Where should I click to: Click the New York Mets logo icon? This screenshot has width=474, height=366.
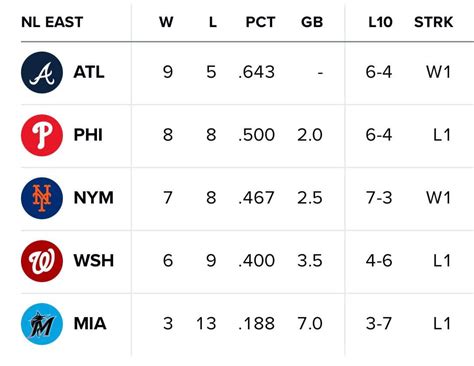point(42,198)
